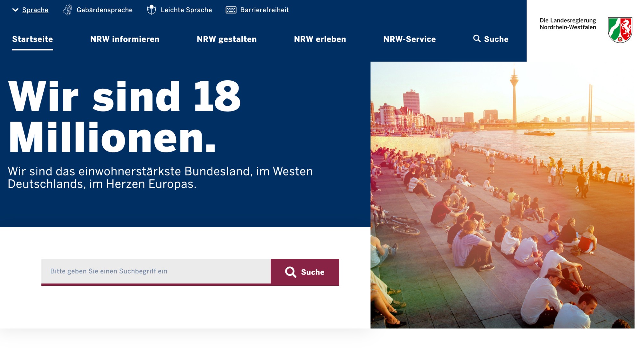Focus the Suchbegriff search input field

(156, 271)
